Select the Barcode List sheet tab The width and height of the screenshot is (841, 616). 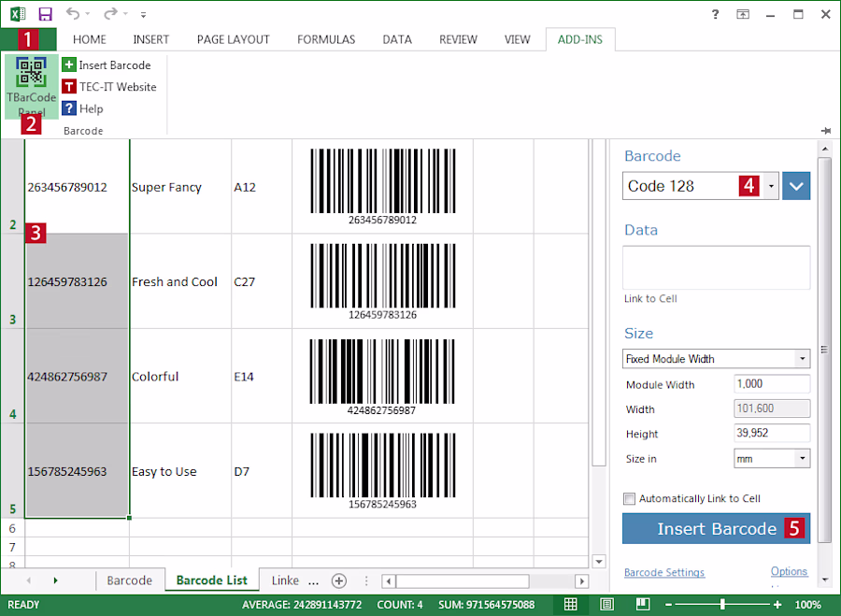[x=212, y=580]
